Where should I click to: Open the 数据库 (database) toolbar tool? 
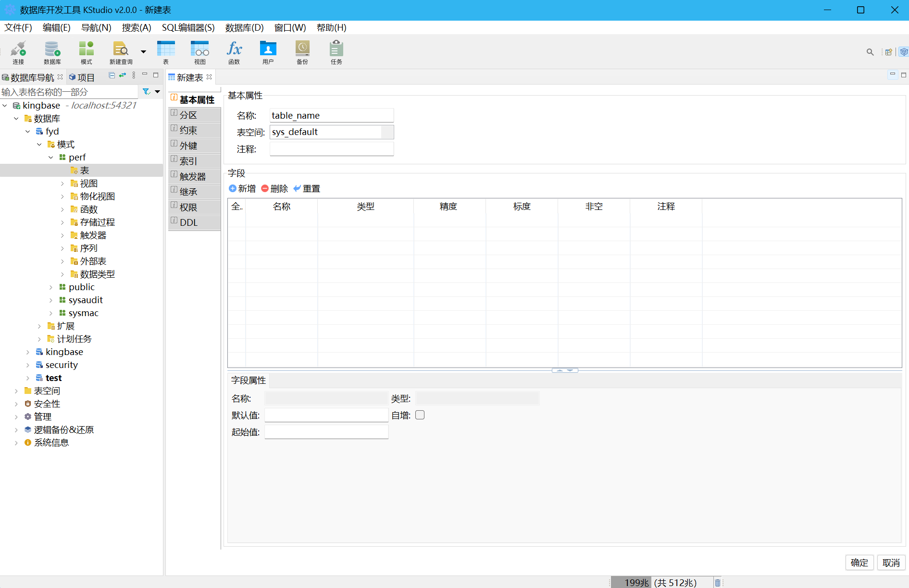pyautogui.click(x=52, y=52)
